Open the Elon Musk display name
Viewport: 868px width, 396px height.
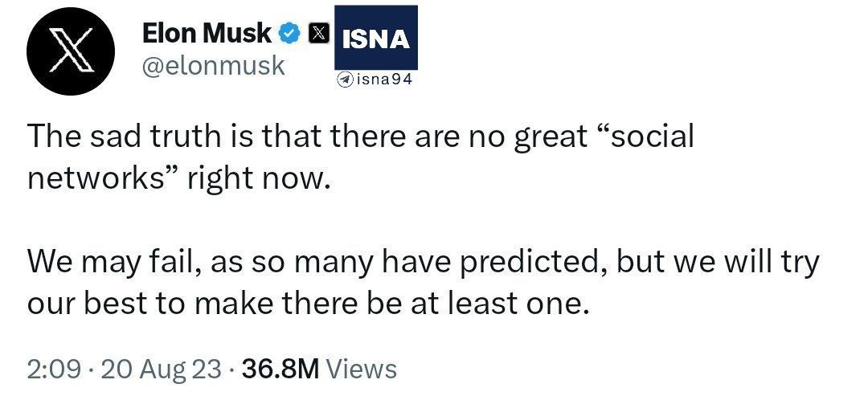tap(207, 33)
